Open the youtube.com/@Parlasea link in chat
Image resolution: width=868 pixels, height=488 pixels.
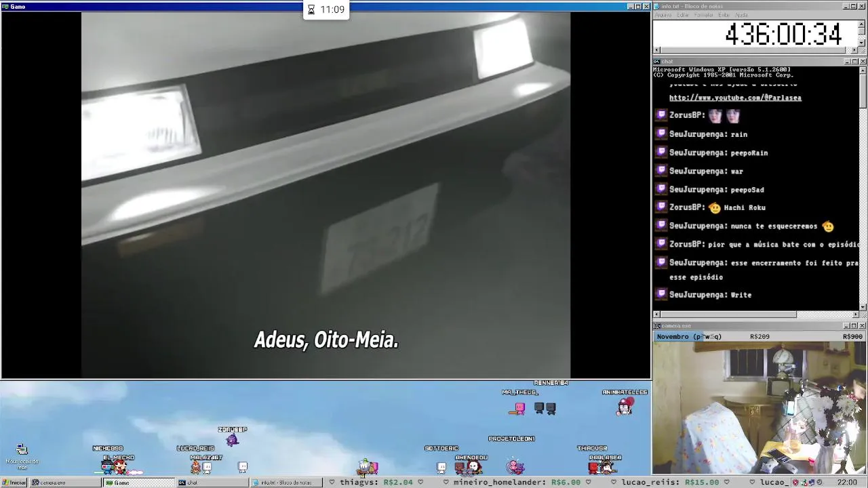point(735,98)
